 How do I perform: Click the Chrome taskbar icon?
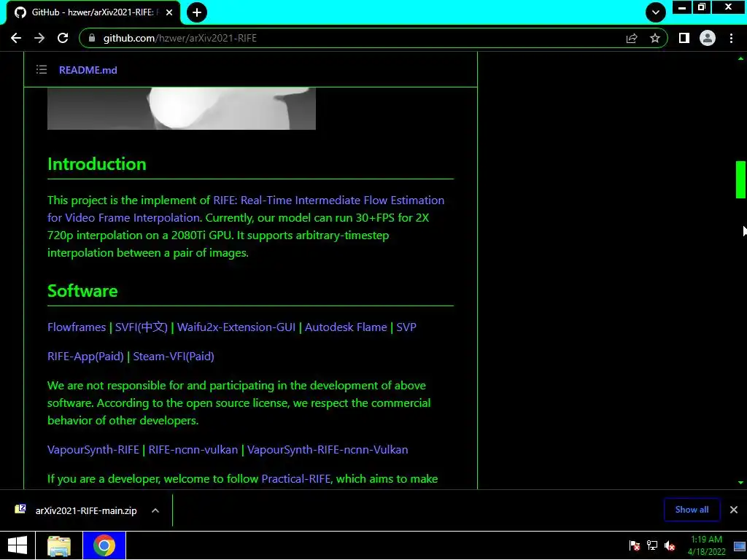click(104, 545)
